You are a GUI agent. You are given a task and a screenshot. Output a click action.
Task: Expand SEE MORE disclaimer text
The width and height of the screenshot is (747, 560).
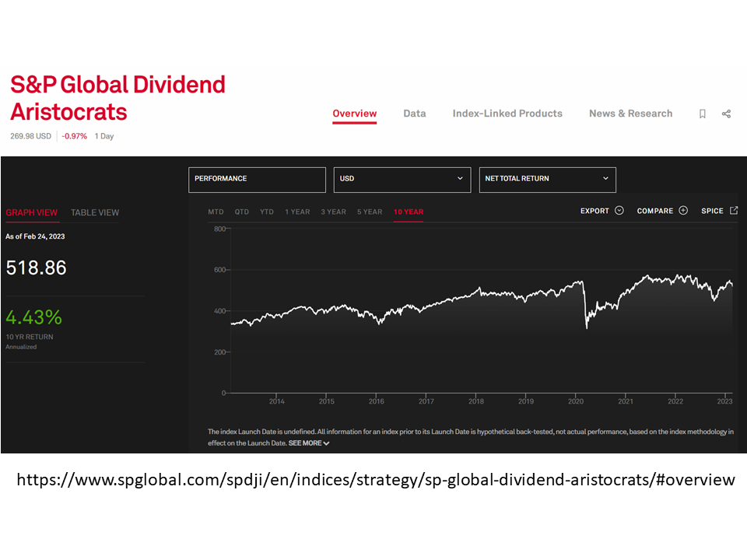point(309,443)
